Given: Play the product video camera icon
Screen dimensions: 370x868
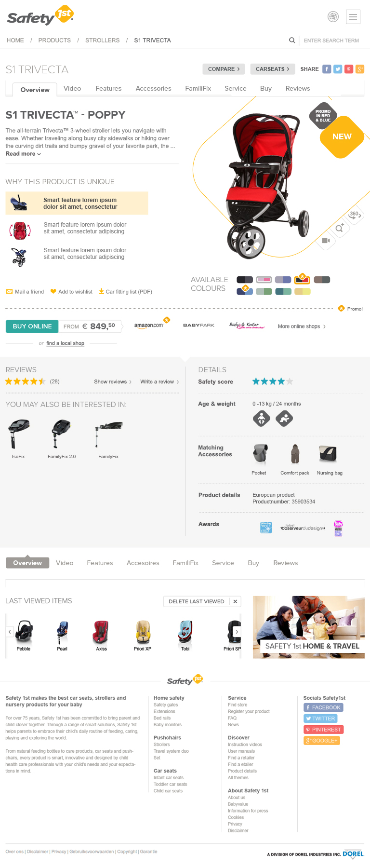Looking at the screenshot, I should (x=326, y=240).
